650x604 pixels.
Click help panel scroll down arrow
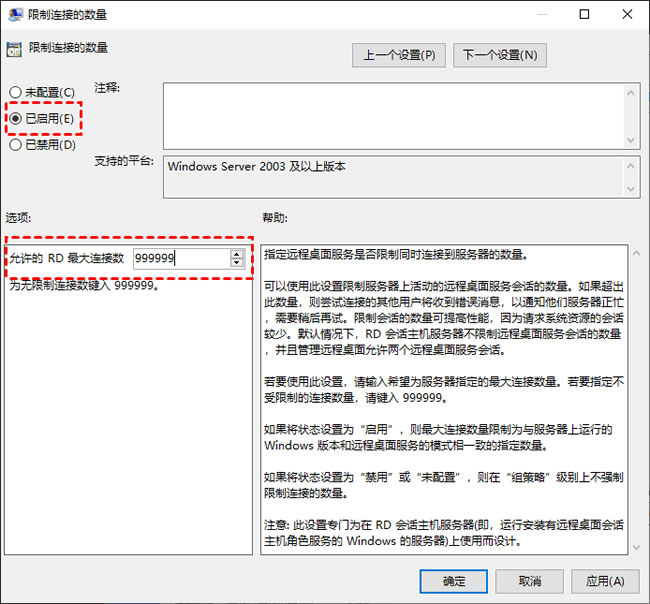(x=636, y=548)
